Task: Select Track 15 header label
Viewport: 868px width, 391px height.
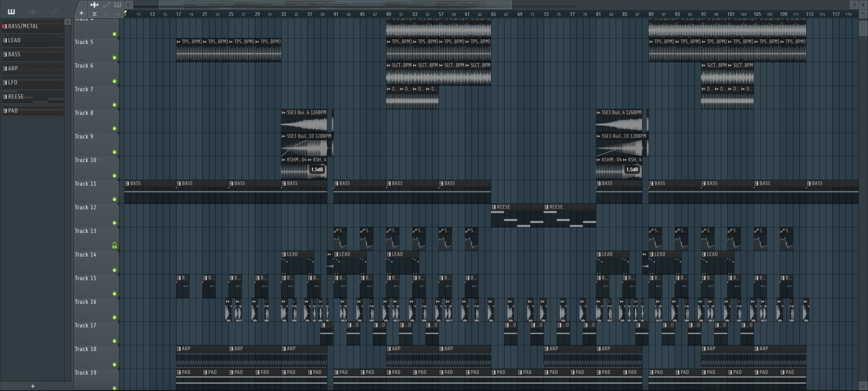Action: 85,278
